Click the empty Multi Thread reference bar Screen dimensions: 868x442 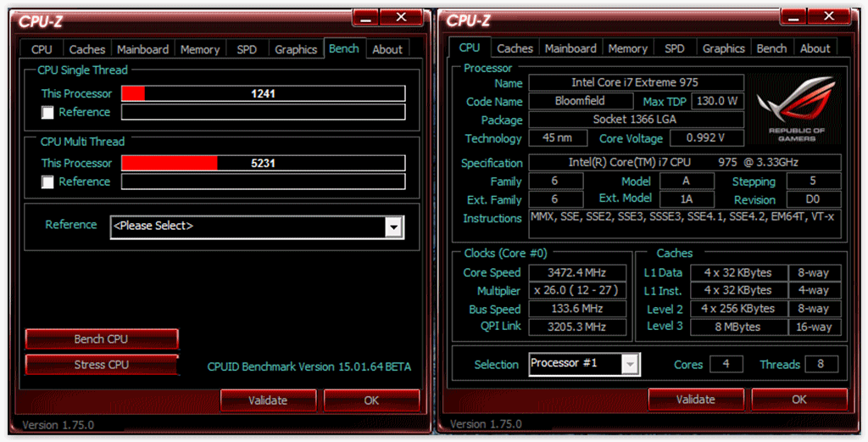coord(264,181)
